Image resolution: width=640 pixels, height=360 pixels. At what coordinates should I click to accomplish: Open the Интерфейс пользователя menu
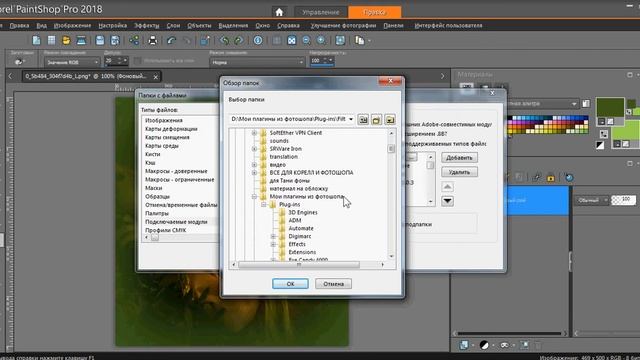[x=448, y=25]
